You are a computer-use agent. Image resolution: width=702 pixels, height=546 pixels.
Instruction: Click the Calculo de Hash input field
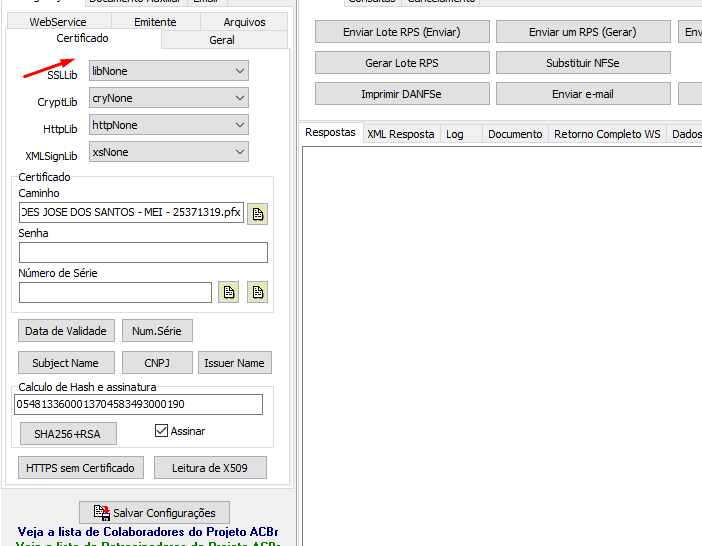[x=138, y=404]
